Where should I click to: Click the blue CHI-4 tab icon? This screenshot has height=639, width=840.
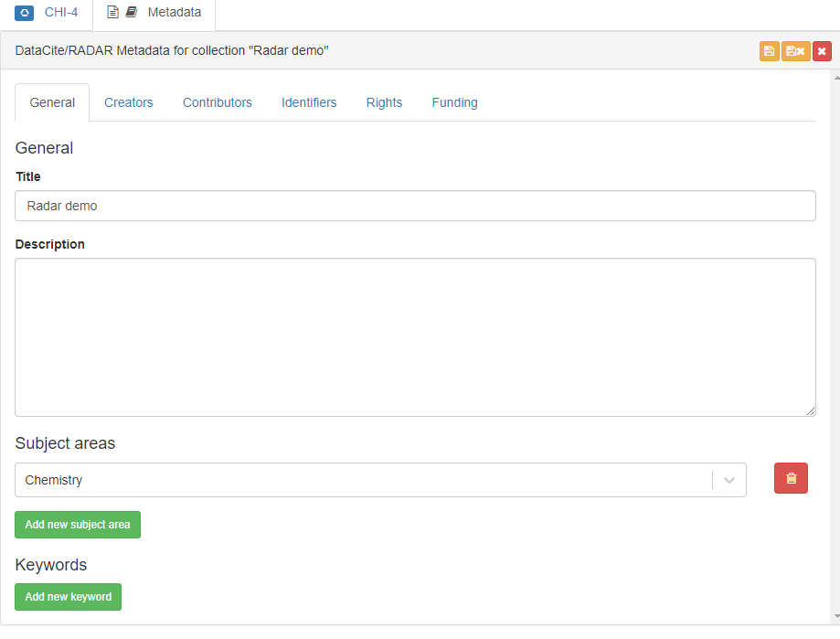pos(25,13)
